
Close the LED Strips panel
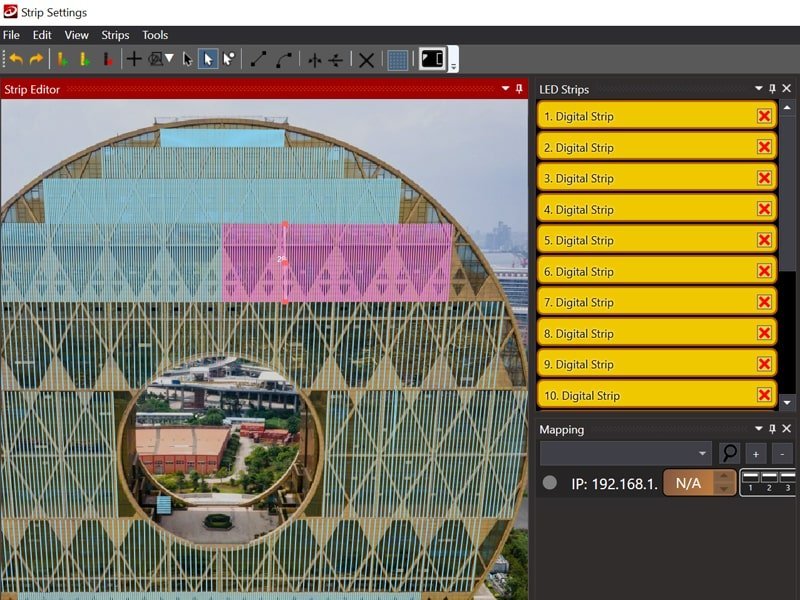786,89
